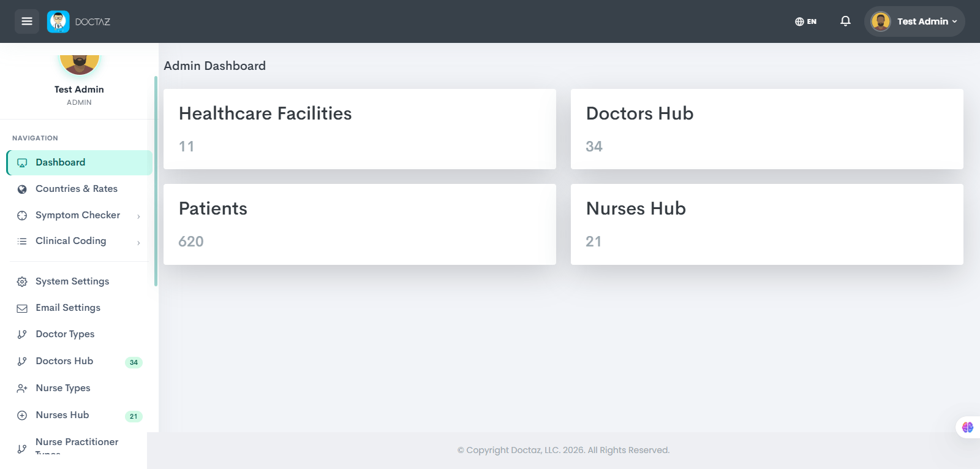Image resolution: width=980 pixels, height=469 pixels.
Task: Open the Test Admin profile dropdown
Action: [914, 21]
